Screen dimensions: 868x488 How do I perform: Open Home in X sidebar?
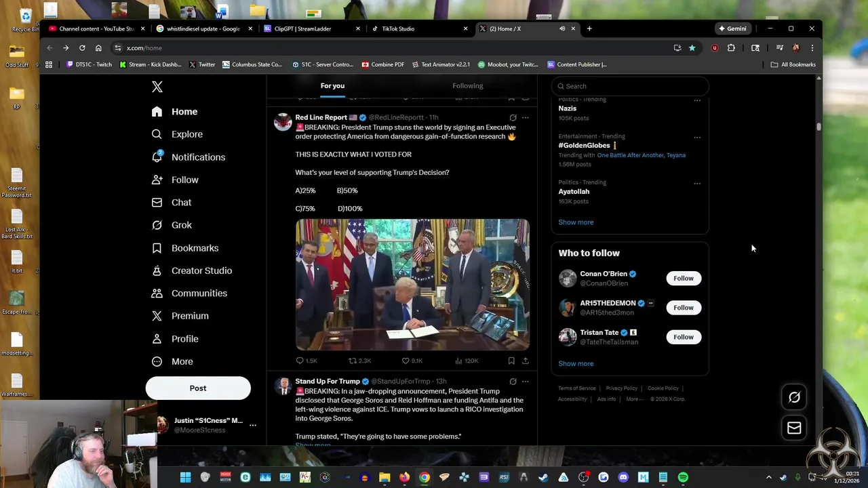point(175,112)
